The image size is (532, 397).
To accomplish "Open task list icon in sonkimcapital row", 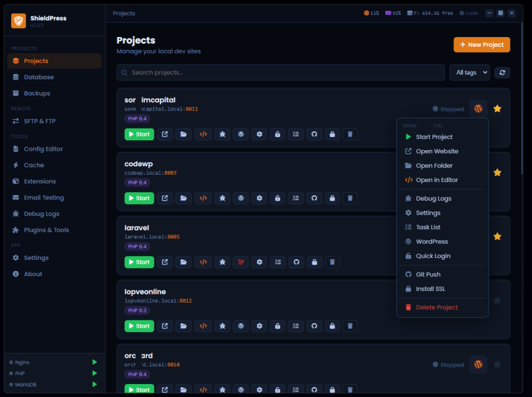I will (296, 134).
